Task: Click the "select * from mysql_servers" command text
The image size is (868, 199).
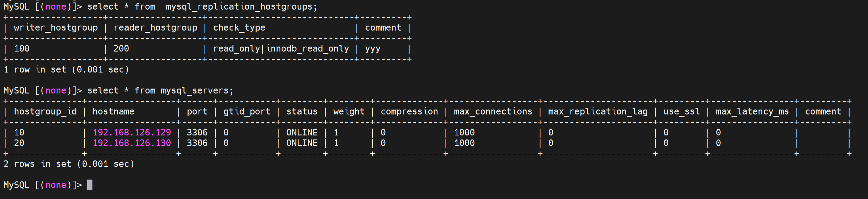Action: click(160, 91)
